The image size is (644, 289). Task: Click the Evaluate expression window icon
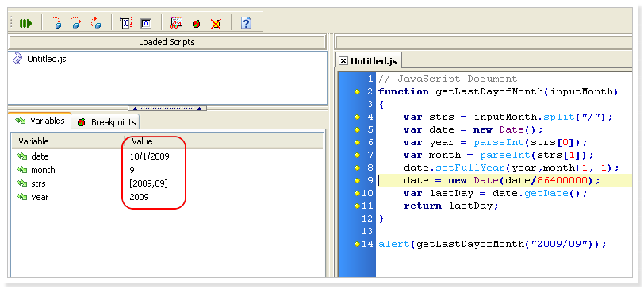click(146, 24)
